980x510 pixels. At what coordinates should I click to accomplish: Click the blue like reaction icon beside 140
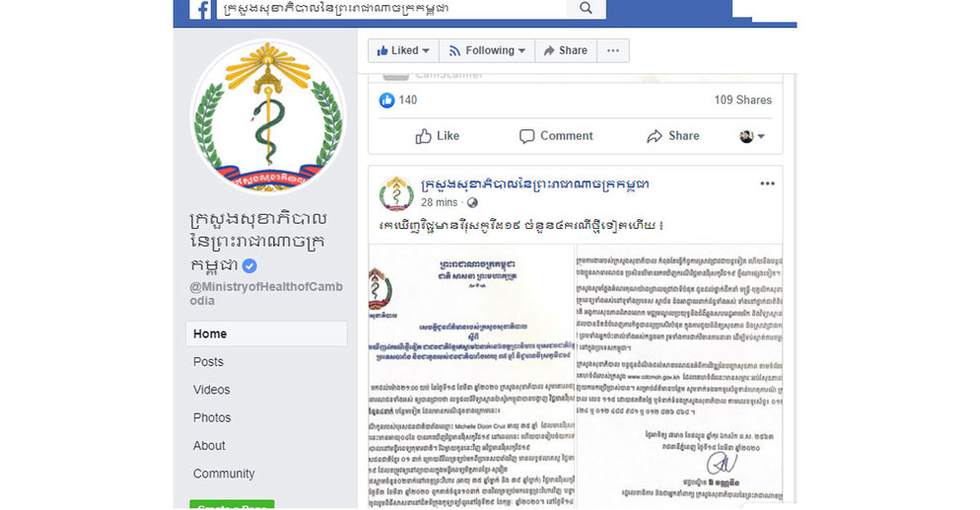coord(386,100)
